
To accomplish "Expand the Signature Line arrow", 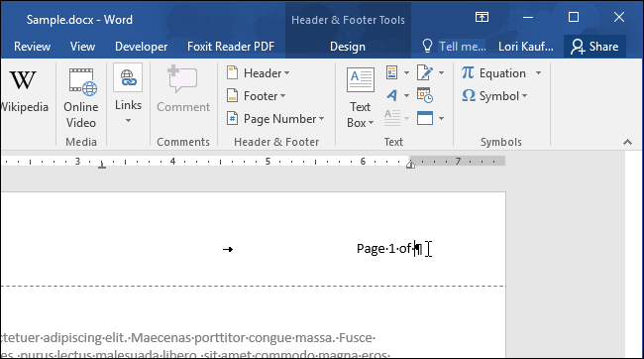I will (x=441, y=73).
